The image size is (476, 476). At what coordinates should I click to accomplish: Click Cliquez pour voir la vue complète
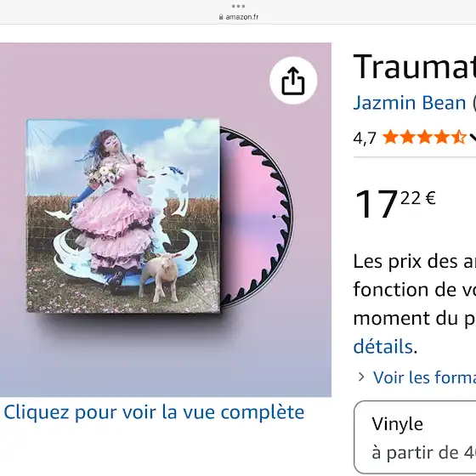tap(154, 412)
